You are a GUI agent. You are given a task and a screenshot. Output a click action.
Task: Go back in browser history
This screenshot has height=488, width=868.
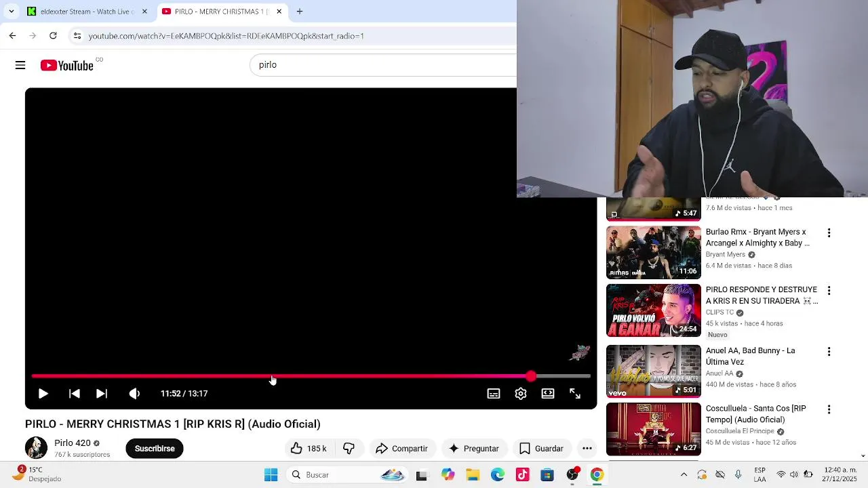pyautogui.click(x=12, y=36)
